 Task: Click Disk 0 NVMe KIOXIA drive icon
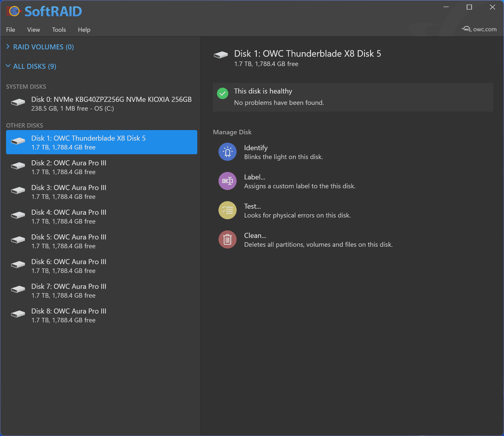[18, 102]
